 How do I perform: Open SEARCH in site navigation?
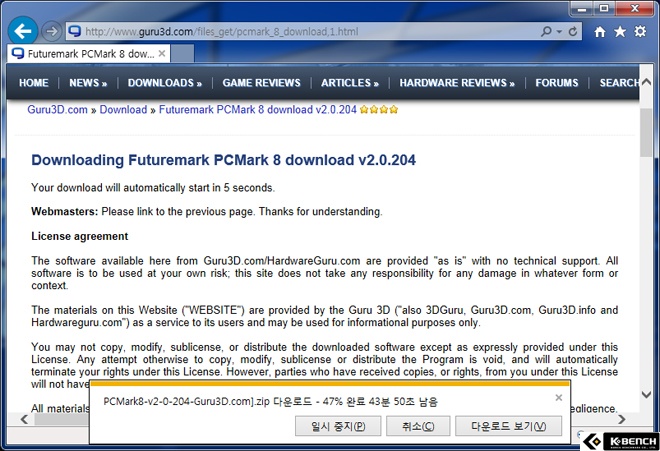pos(619,83)
